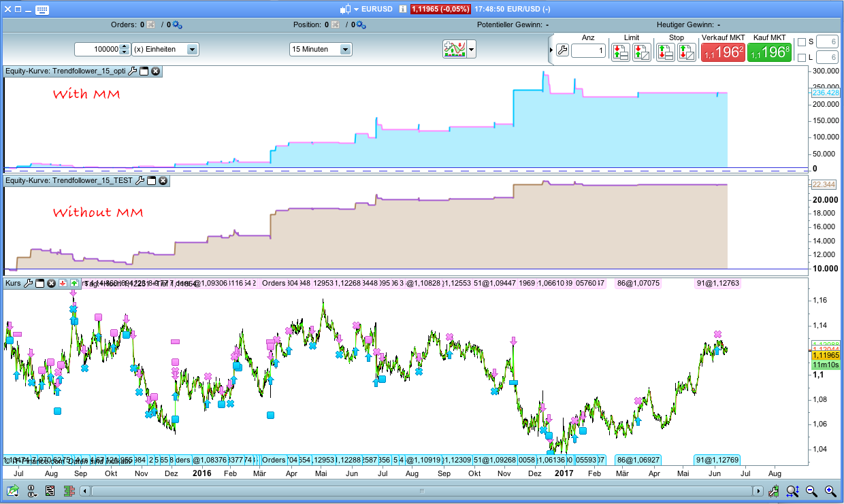Place sell stop order icon under Stop
The height and width of the screenshot is (504, 844).
[687, 52]
